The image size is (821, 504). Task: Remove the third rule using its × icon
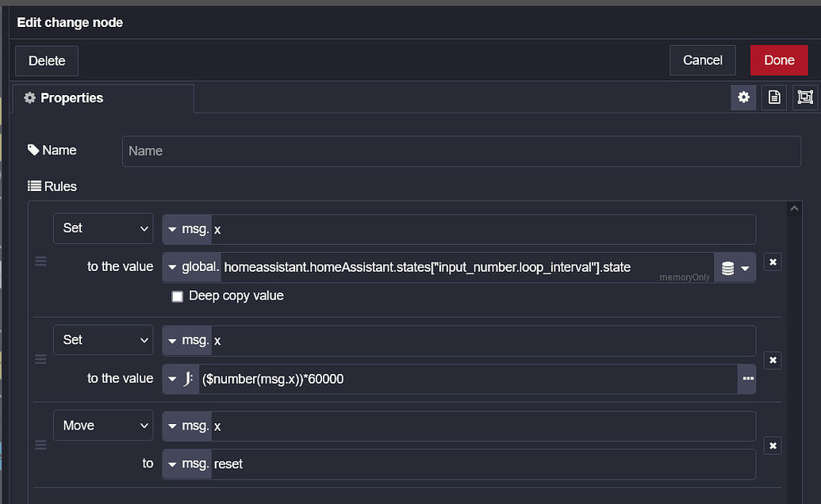(x=772, y=445)
